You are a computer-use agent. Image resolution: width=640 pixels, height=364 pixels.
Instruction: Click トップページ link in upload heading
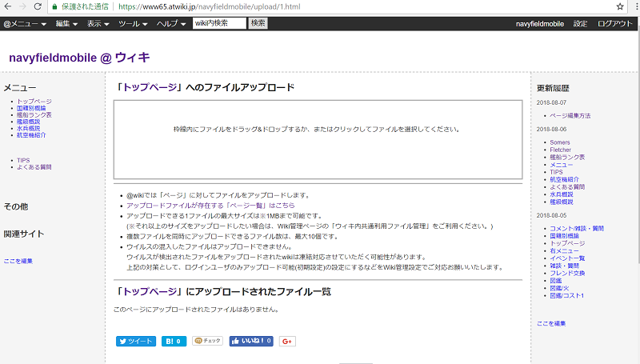tap(150, 87)
